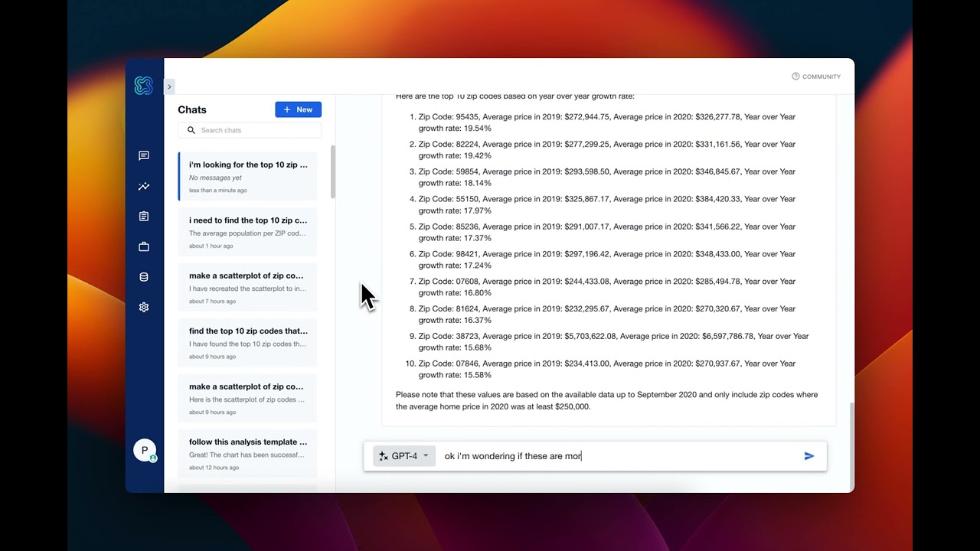Viewport: 980px width, 551px height.
Task: Open the briefcase icon in the sidebar
Action: pyautogui.click(x=144, y=246)
